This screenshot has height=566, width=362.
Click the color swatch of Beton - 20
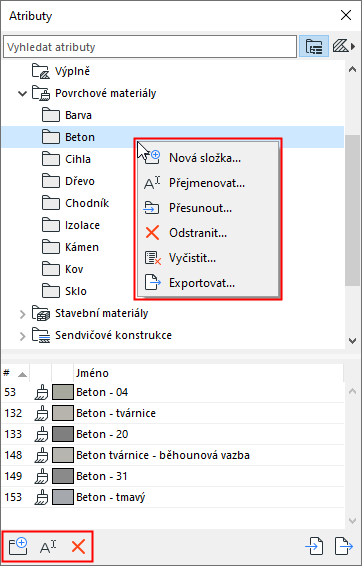63,435
